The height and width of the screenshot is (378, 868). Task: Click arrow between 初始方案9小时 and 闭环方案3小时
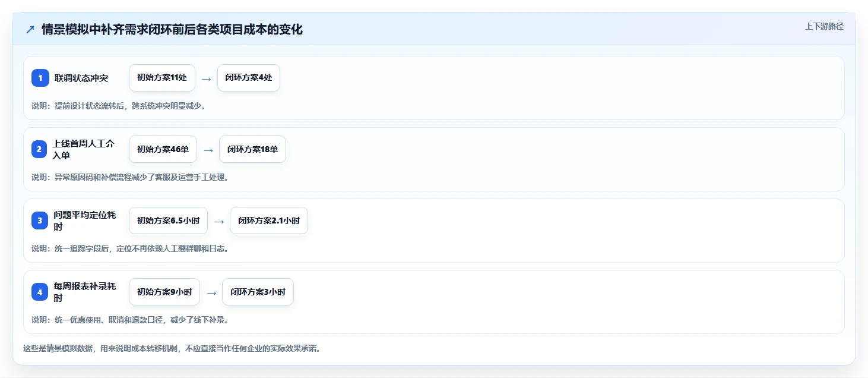point(211,292)
